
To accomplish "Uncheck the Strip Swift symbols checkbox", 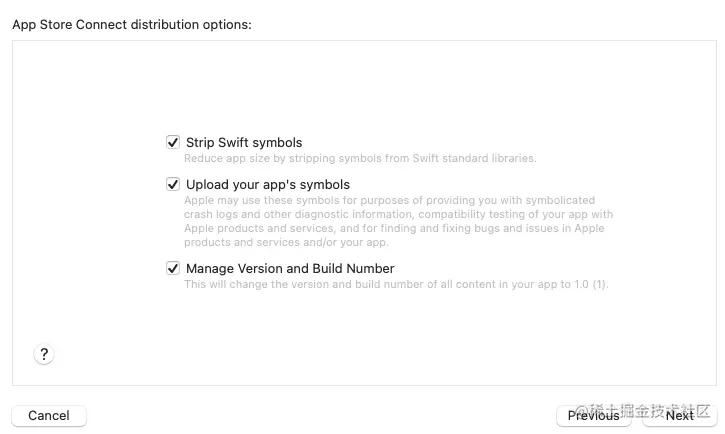I will 173,142.
